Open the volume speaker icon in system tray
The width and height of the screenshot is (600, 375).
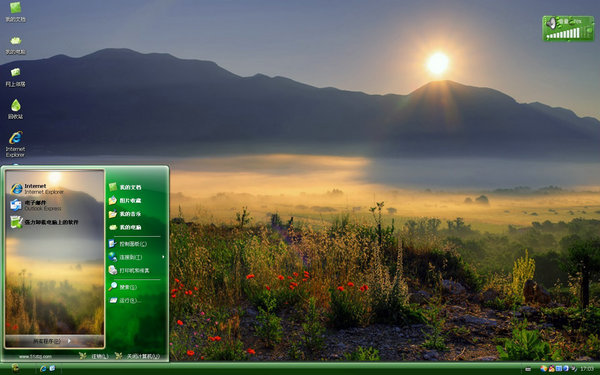pyautogui.click(x=574, y=369)
